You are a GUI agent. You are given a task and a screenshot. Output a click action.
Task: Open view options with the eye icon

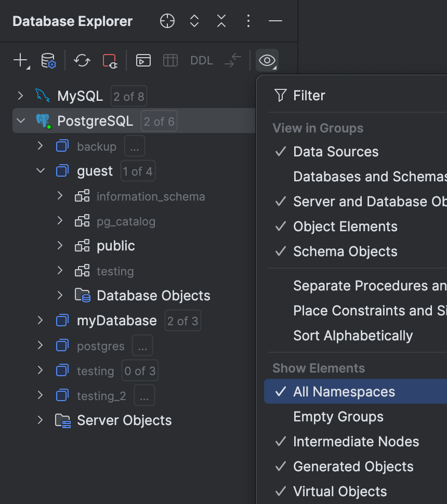[x=267, y=60]
